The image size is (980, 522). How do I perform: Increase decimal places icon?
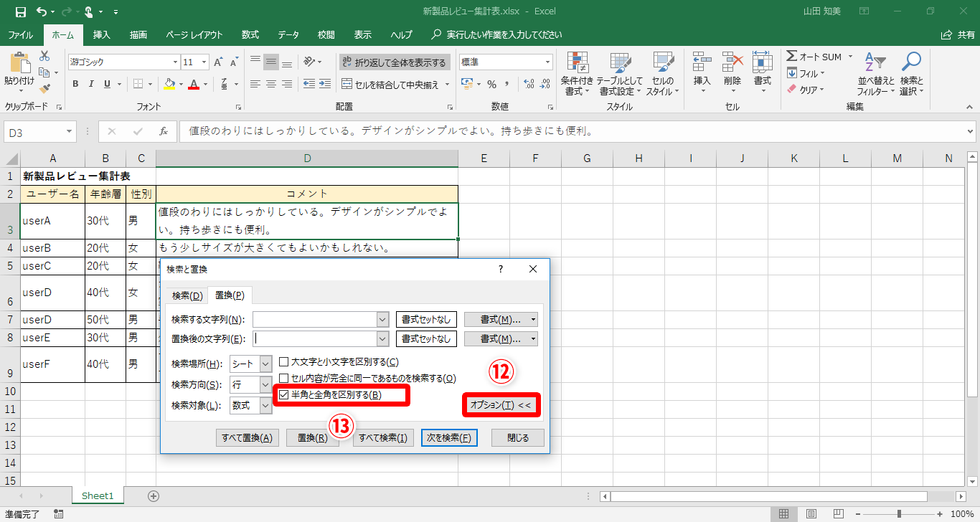coord(529,84)
